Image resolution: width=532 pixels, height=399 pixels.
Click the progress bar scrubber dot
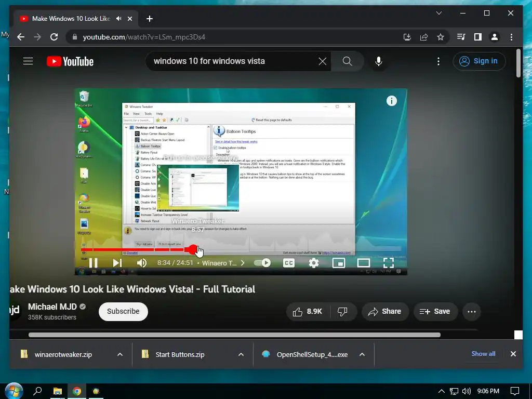[193, 250]
